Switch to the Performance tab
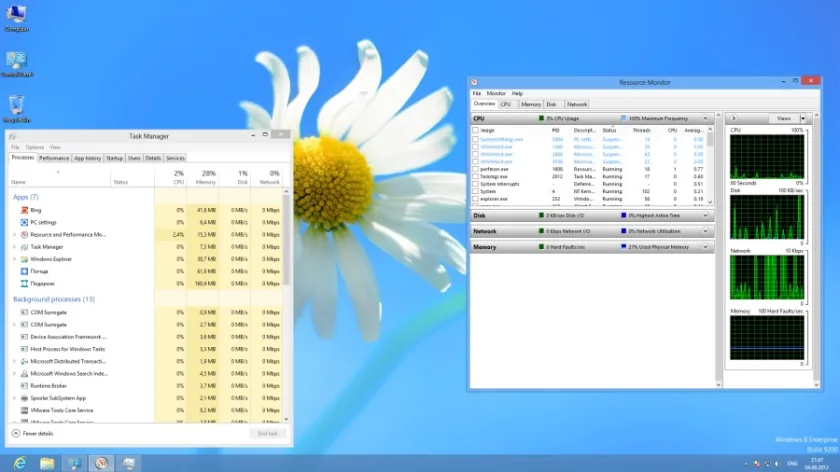Screen dimensions: 840x472 [54, 158]
